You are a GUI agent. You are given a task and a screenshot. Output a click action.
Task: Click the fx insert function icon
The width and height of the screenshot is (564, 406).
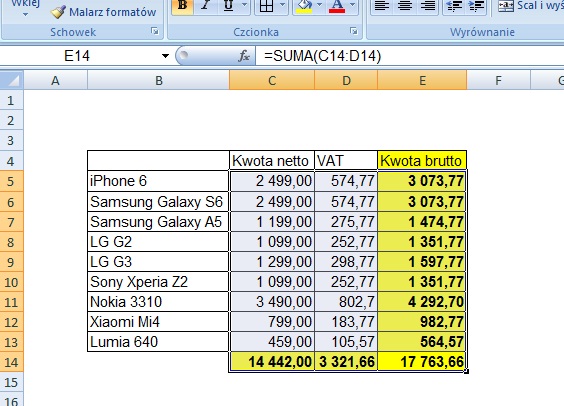(244, 56)
